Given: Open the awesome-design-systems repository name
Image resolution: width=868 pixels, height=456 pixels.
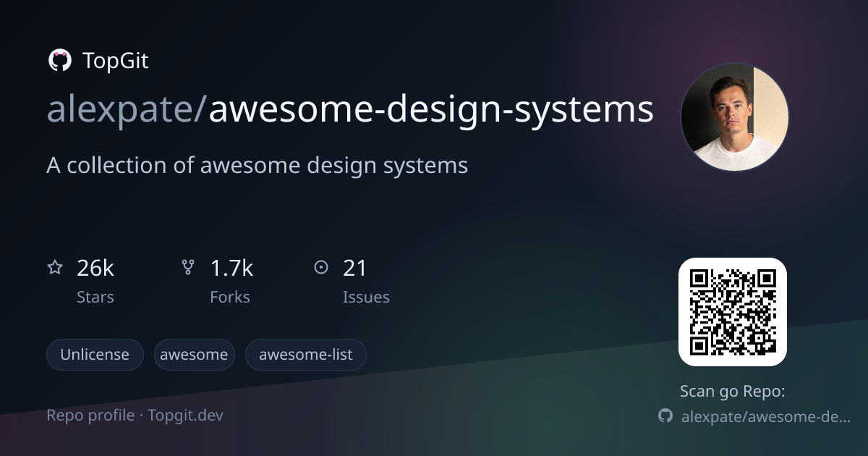Looking at the screenshot, I should [431, 110].
